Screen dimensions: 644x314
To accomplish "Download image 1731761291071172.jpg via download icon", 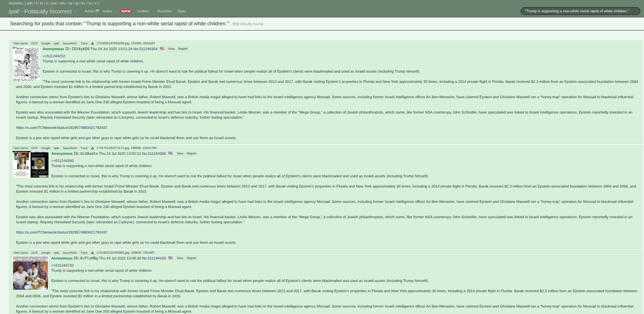I will pos(92,148).
